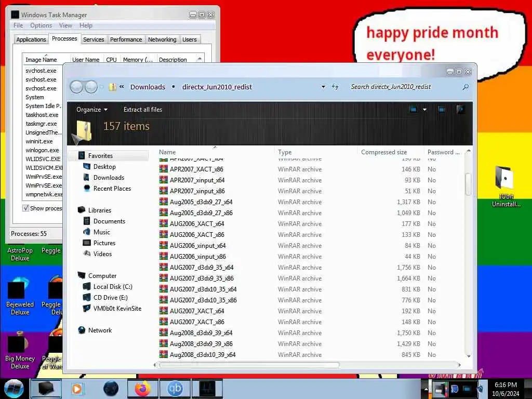
Task: Select the APR2007_XACT_x86 archive icon
Action: (164, 169)
